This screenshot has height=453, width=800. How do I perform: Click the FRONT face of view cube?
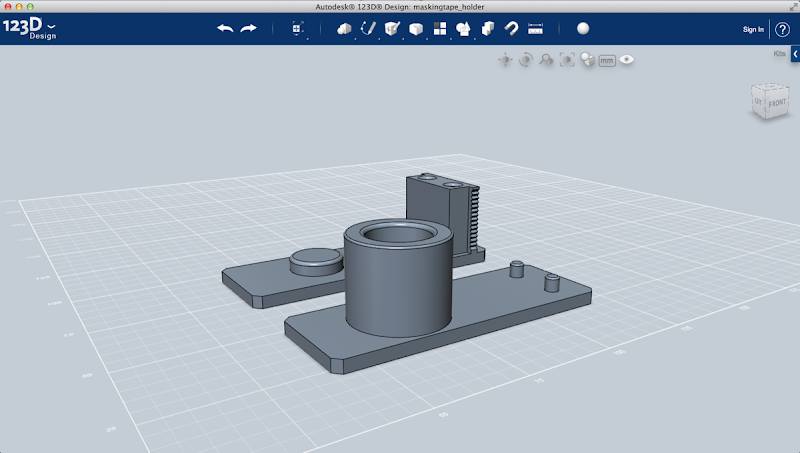tap(777, 103)
